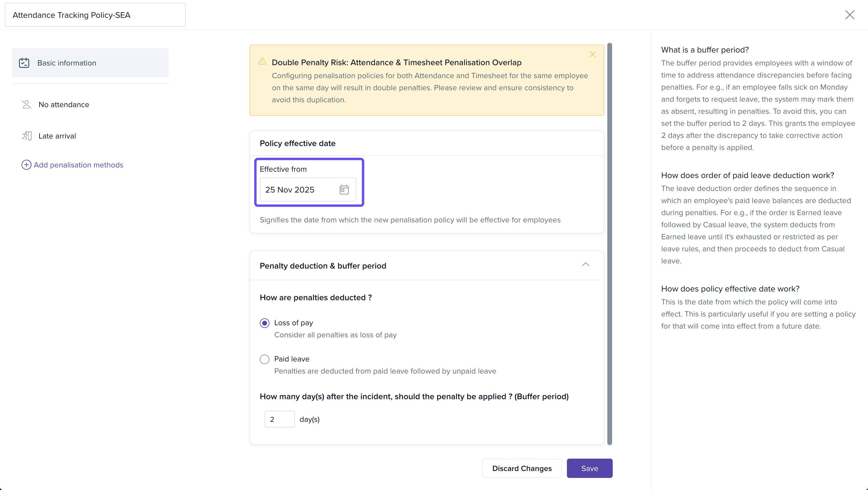This screenshot has height=490, width=868.
Task: Open the No attendance section
Action: pos(64,104)
